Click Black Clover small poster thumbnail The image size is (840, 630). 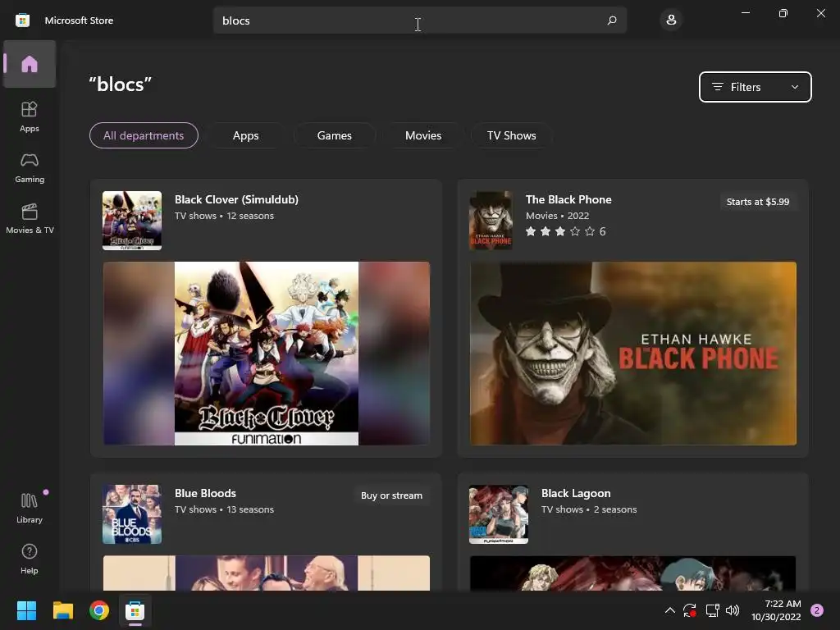pos(132,221)
